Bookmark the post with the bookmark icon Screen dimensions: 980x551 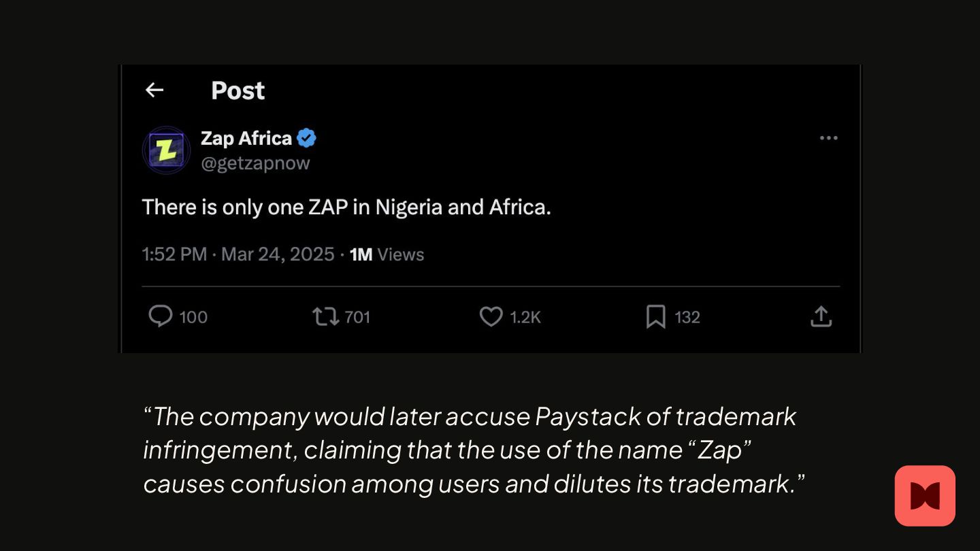[x=655, y=316]
